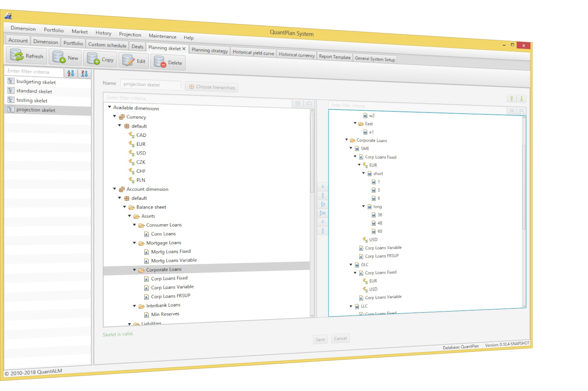The image size is (588, 391).
Task: Focus the skelet list filter field
Action: point(34,71)
